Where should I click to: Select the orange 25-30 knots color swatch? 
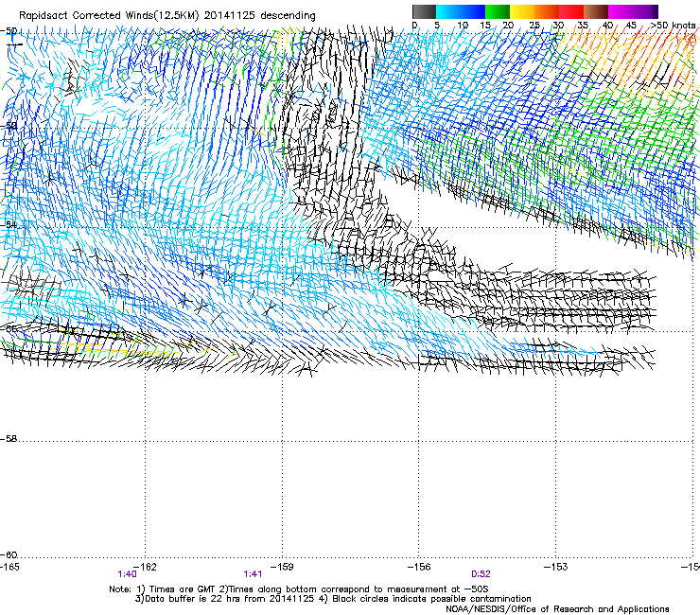coord(547,11)
